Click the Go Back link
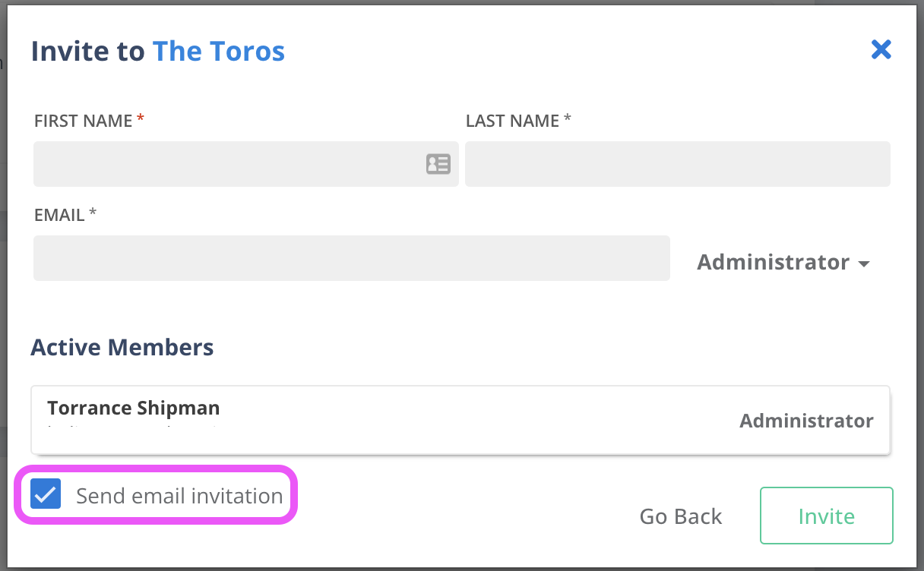 coord(680,516)
